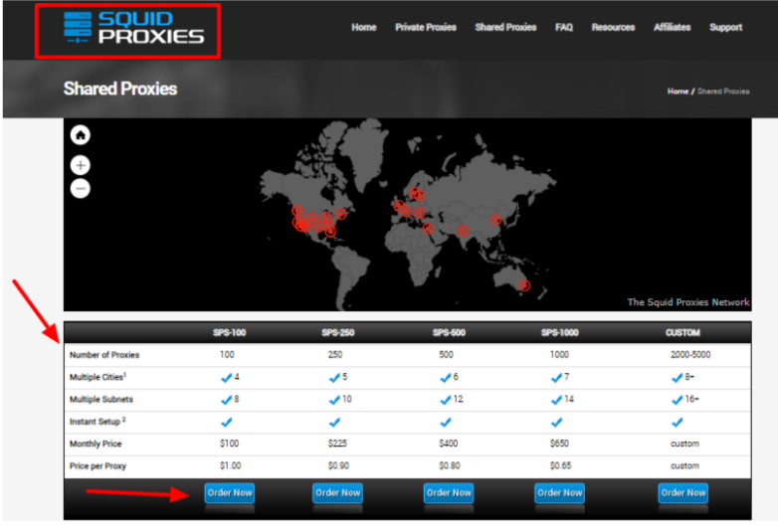
Task: Click the Shared Proxies page heading
Action: pos(120,89)
